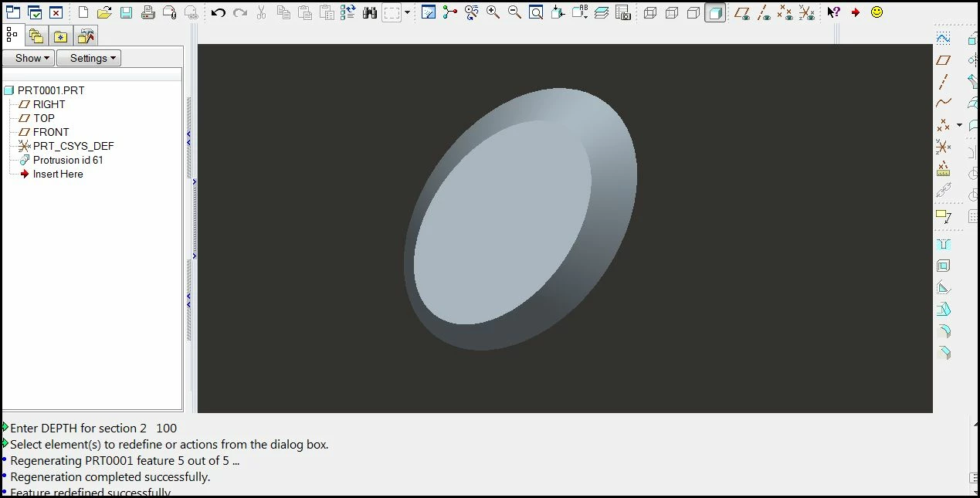Zoom in with the magnifier plus icon
This screenshot has width=980, height=498.
[493, 12]
